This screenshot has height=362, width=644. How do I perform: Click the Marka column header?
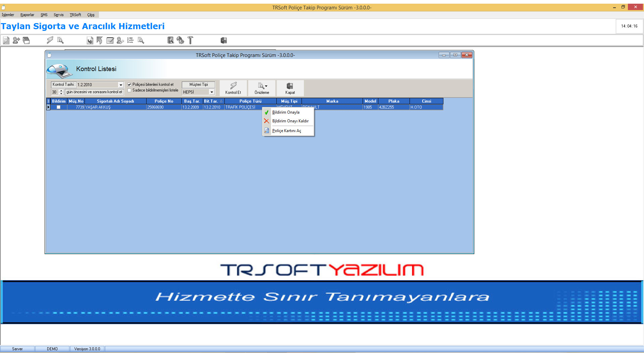coord(332,101)
